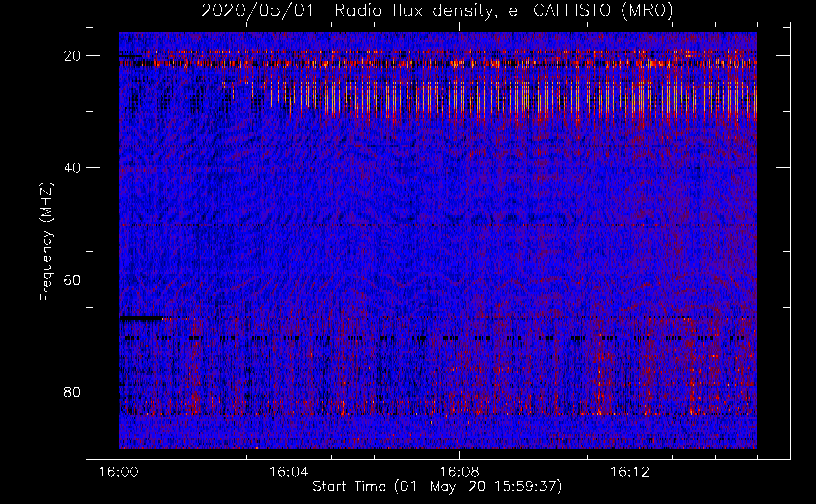The height and width of the screenshot is (504, 816).
Task: Click the "Frequency (MHZ)" axis label
Action: pyautogui.click(x=46, y=242)
